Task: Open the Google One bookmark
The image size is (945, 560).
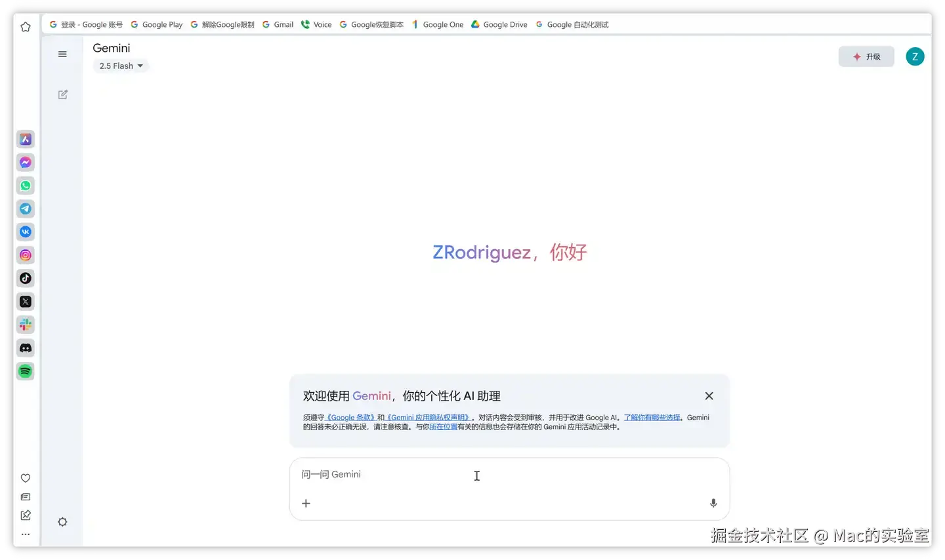Action: click(437, 24)
